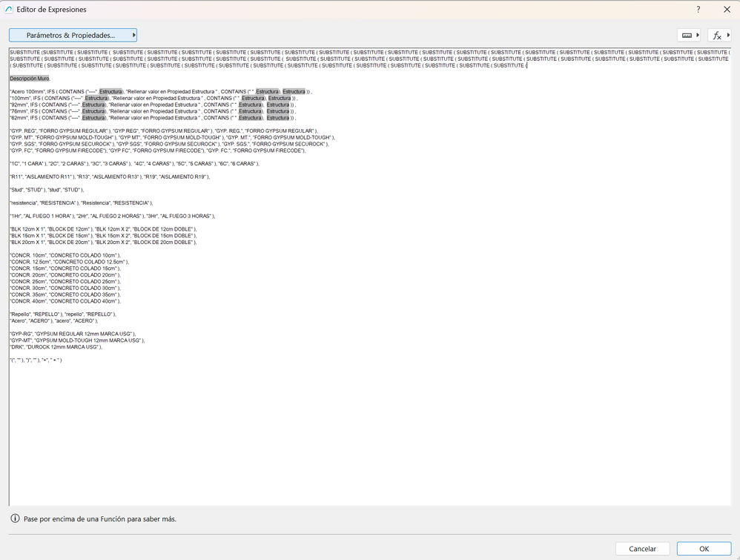Viewport: 740px width, 560px height.
Task: Click the "CONCRETO COLADO 40cm" text
Action: [83, 301]
